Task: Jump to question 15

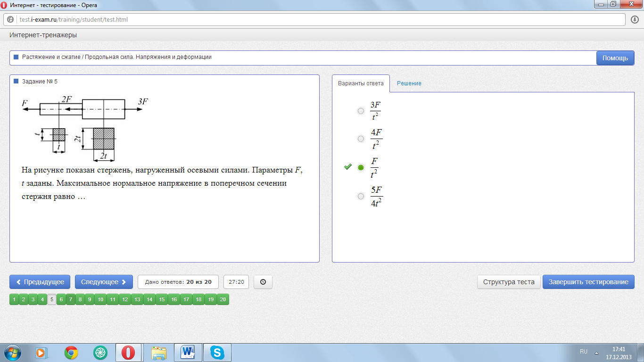Action: (162, 299)
